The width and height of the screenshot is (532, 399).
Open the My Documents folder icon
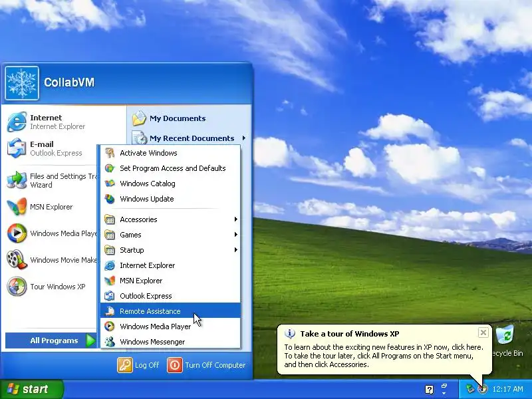coord(139,118)
